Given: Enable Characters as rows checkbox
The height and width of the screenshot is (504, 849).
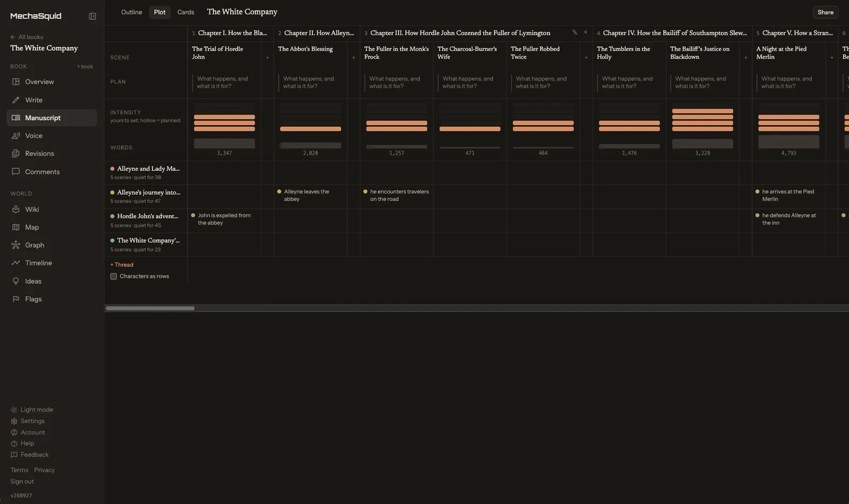Looking at the screenshot, I should tap(114, 276).
